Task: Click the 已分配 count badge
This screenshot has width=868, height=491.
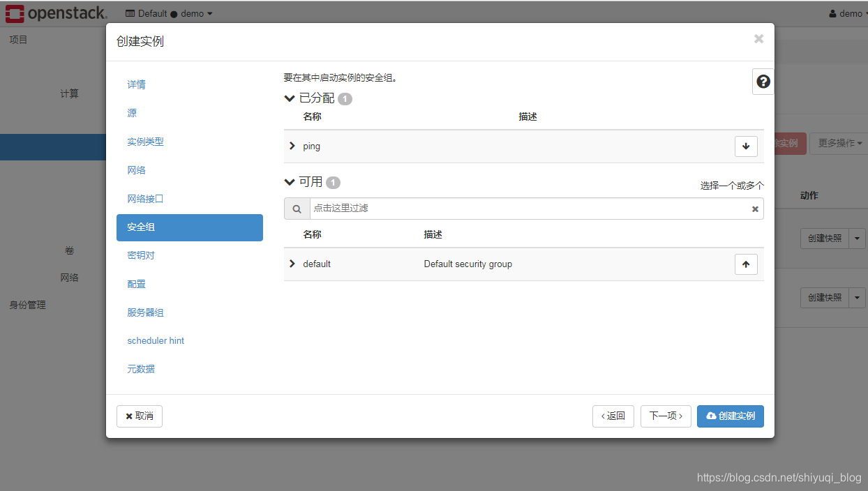Action: (345, 99)
